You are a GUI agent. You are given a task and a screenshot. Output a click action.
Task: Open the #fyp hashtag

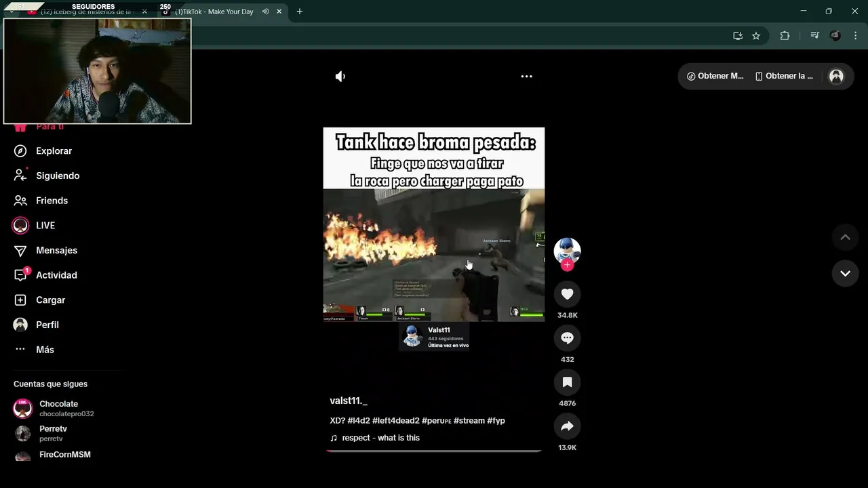[496, 421]
